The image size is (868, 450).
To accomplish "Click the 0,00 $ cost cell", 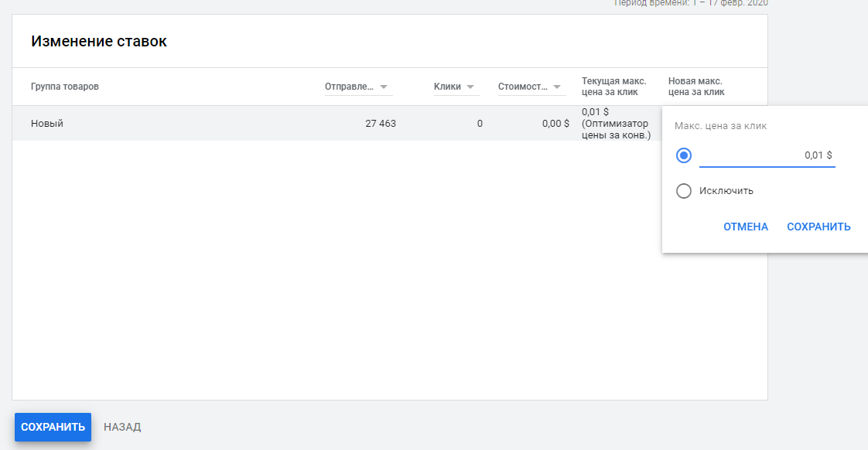I will [555, 124].
